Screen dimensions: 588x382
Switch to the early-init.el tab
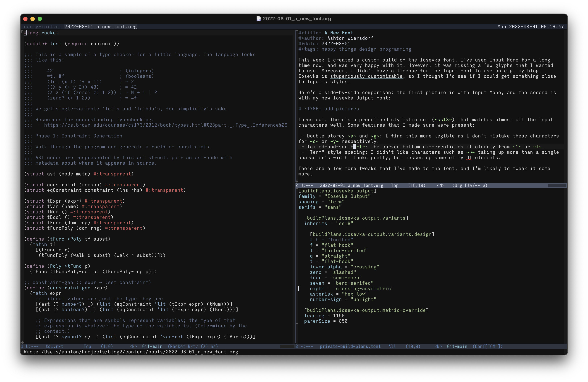pos(43,27)
